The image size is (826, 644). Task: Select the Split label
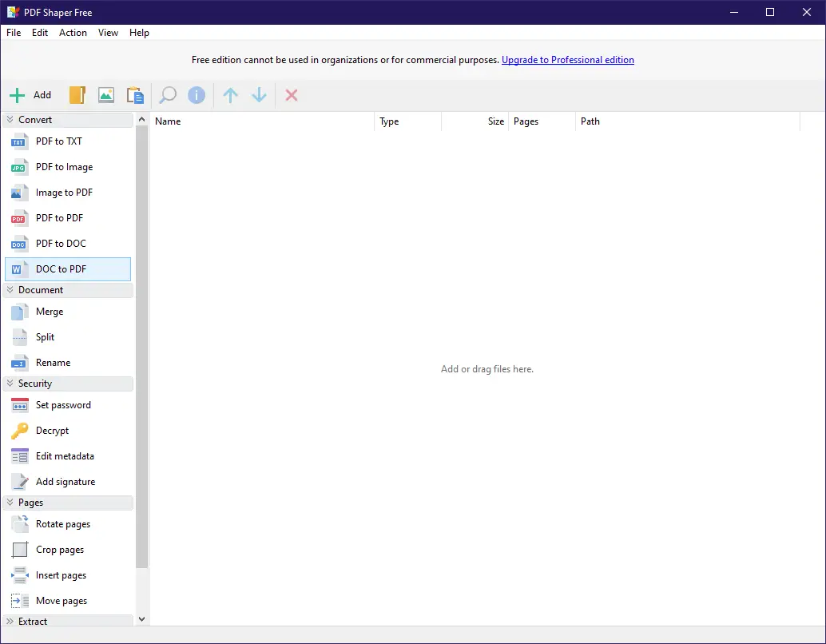(x=45, y=337)
